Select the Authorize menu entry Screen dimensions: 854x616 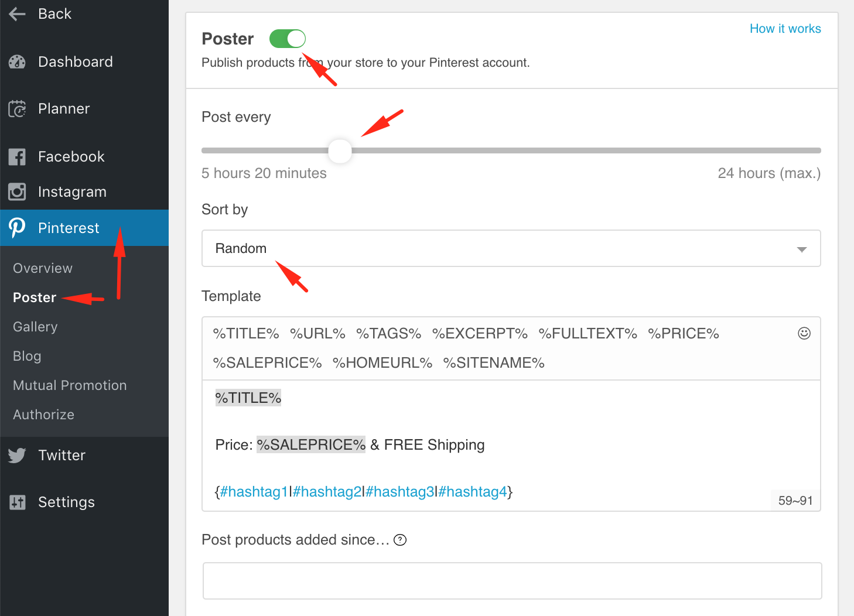43,414
